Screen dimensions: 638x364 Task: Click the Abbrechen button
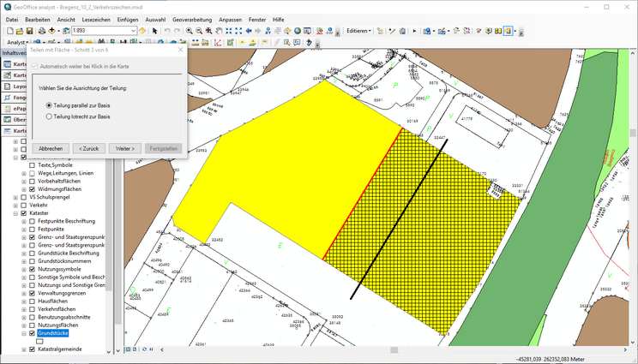[x=51, y=148]
